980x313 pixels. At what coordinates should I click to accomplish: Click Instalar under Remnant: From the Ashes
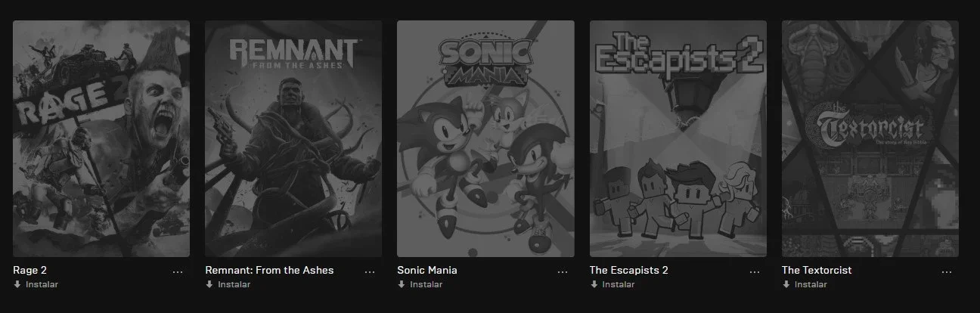(234, 284)
